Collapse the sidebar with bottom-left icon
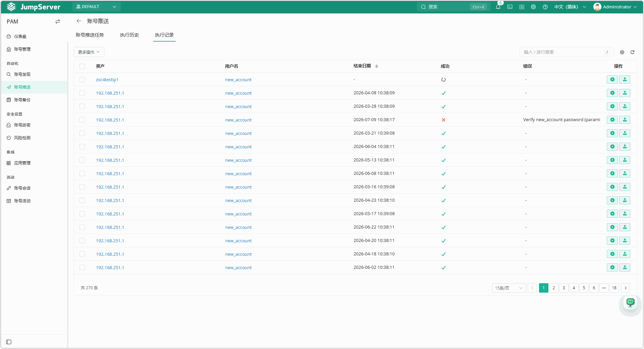 [x=9, y=342]
